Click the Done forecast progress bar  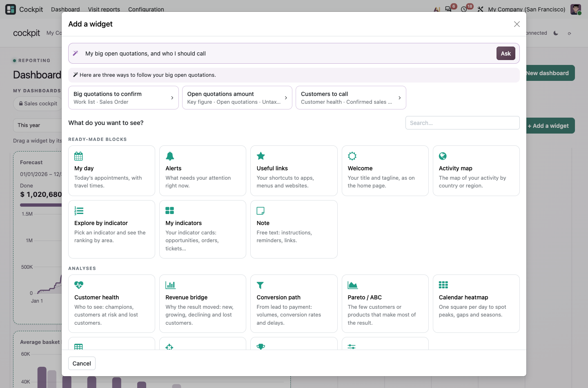[x=41, y=205]
